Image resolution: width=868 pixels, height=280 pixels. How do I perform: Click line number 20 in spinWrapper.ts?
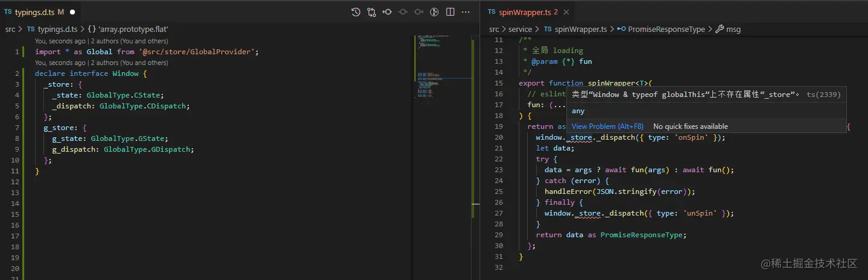click(498, 137)
